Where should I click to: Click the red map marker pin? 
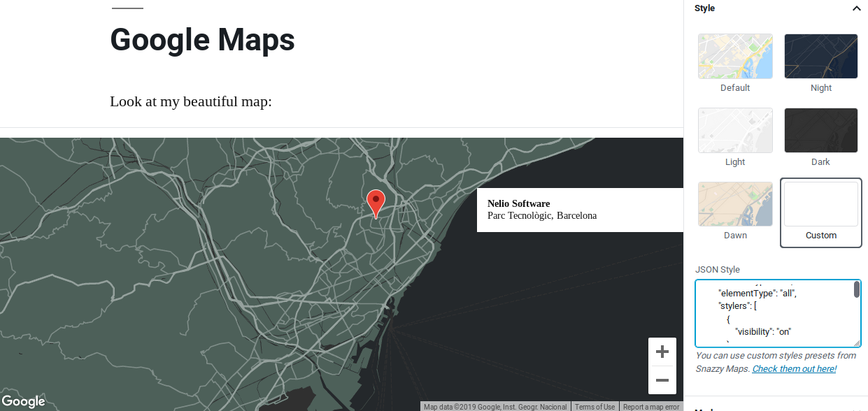(376, 203)
